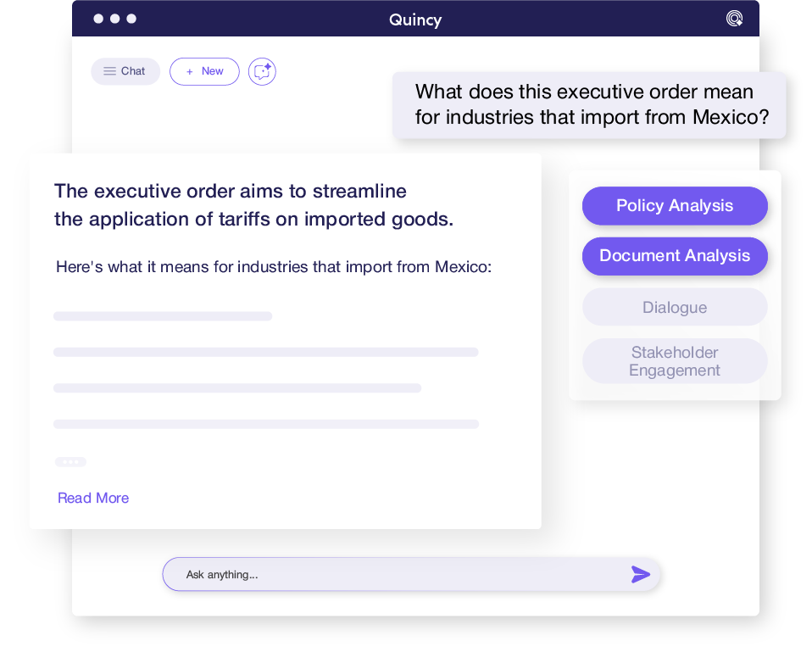Screen dimensions: 812x652
Task: Start a new chat with New button
Action: tap(204, 71)
